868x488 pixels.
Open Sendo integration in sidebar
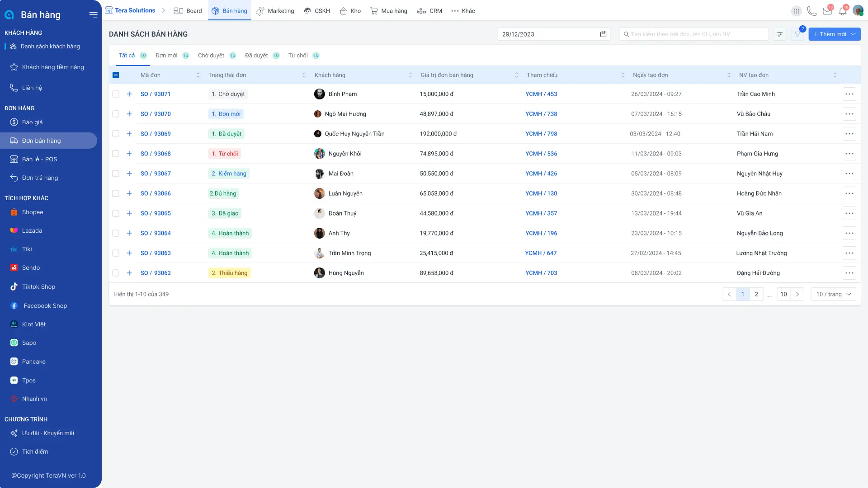coord(31,267)
